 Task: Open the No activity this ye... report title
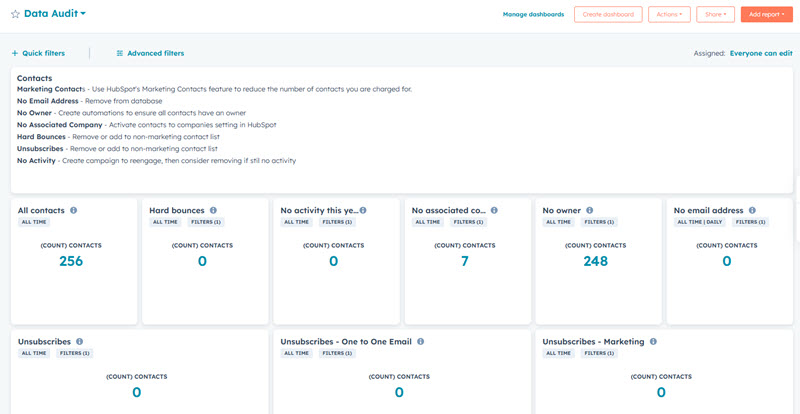319,210
